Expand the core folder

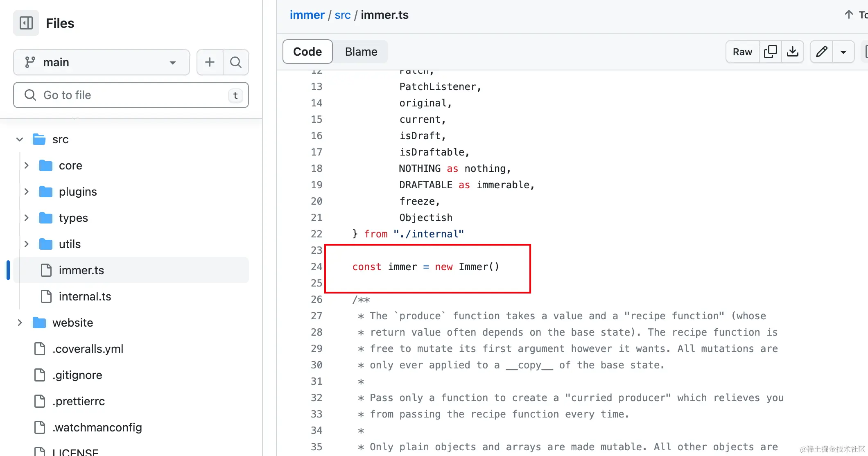tap(27, 165)
